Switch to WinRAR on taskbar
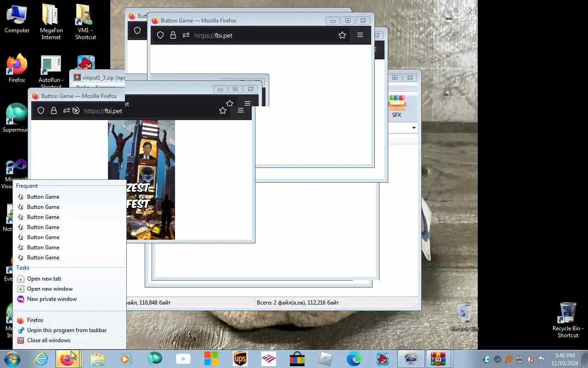Screen dimensions: 588x368 click(438, 359)
